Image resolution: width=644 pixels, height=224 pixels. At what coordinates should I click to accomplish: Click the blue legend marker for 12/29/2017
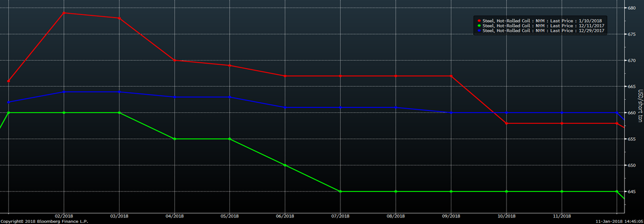coord(479,31)
